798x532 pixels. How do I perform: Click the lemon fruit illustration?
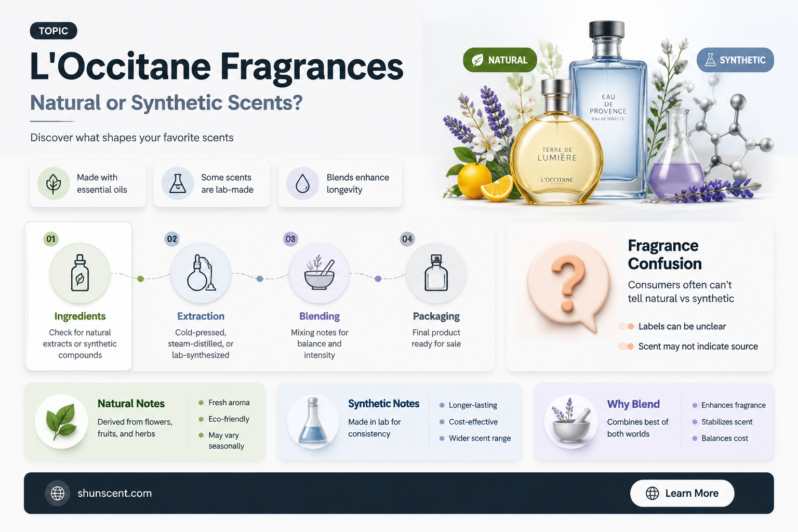[x=474, y=181]
